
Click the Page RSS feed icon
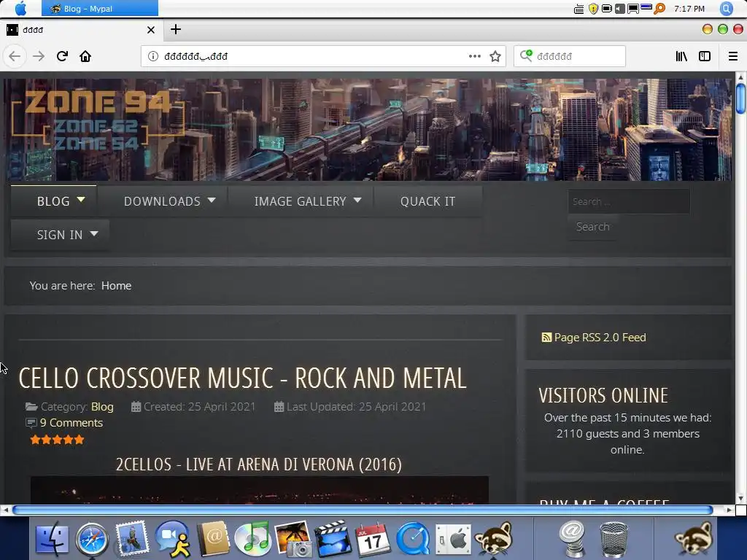pyautogui.click(x=546, y=338)
